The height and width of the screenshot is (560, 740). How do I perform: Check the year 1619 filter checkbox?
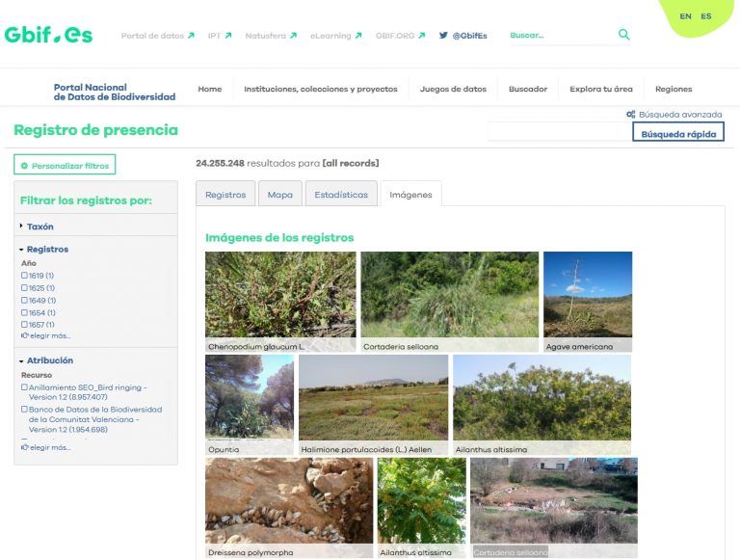(x=24, y=276)
